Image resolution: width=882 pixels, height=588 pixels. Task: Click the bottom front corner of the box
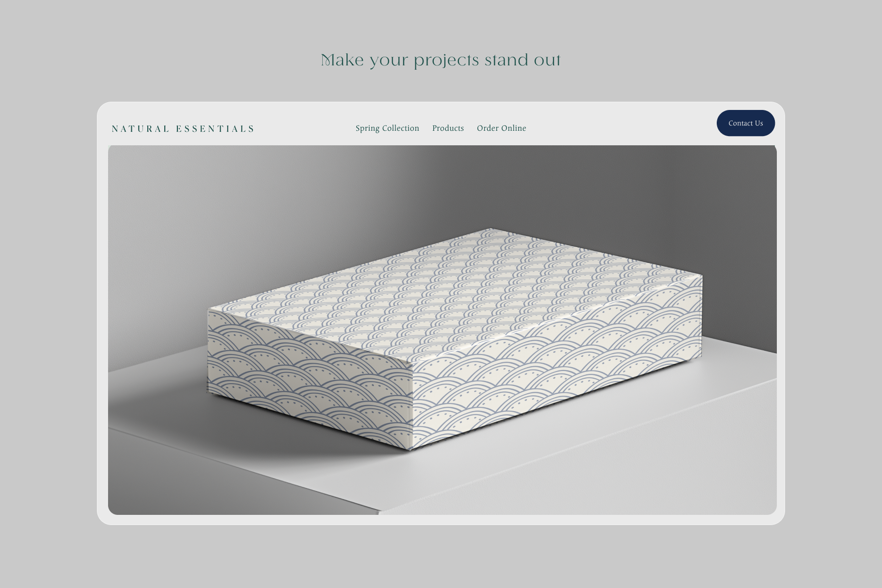click(411, 449)
